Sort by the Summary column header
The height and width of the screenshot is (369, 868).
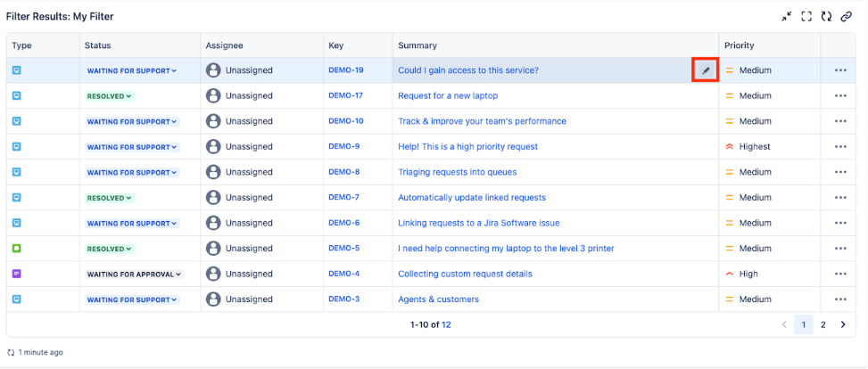(417, 45)
